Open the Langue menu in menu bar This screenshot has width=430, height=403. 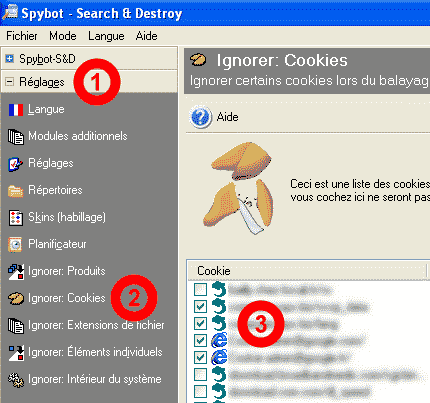(x=106, y=36)
